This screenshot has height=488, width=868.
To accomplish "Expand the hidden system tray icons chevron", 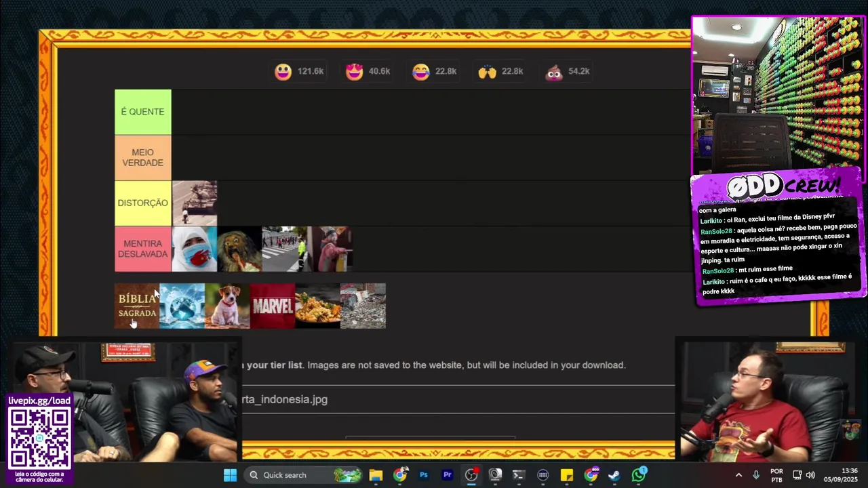I will 738,475.
